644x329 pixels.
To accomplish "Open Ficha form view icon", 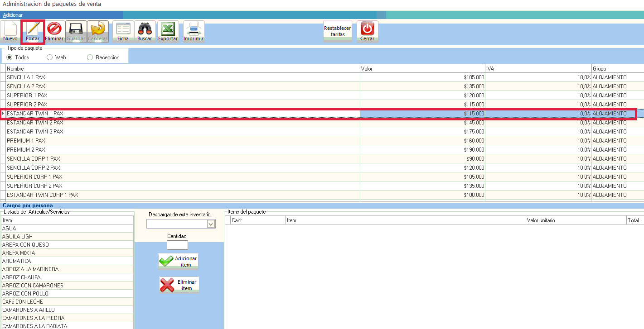I will tap(123, 29).
